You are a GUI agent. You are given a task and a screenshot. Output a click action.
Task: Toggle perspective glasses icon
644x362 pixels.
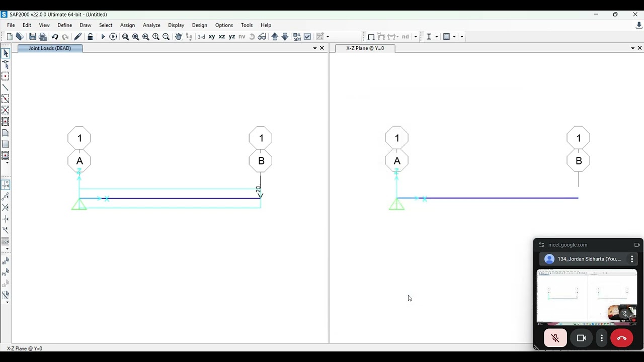tap(262, 37)
